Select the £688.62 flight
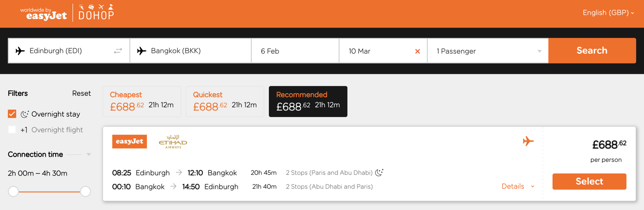 pyautogui.click(x=589, y=181)
